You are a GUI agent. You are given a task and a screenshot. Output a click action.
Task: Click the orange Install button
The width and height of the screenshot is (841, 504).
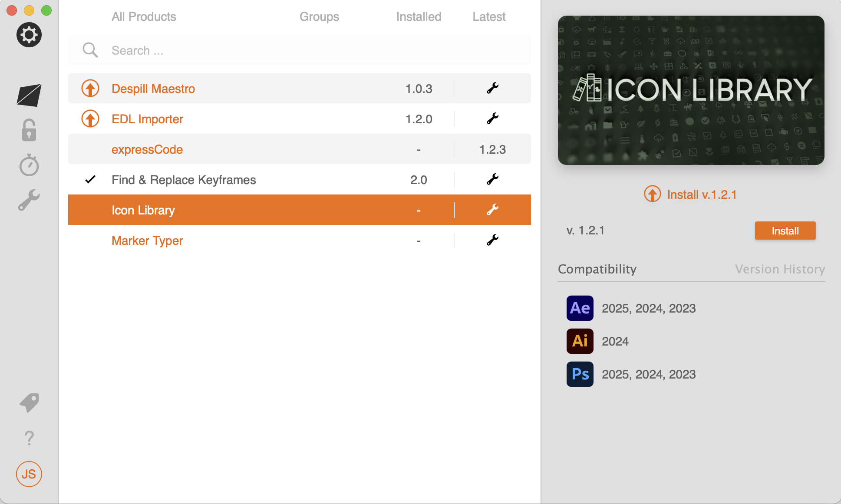coord(785,231)
